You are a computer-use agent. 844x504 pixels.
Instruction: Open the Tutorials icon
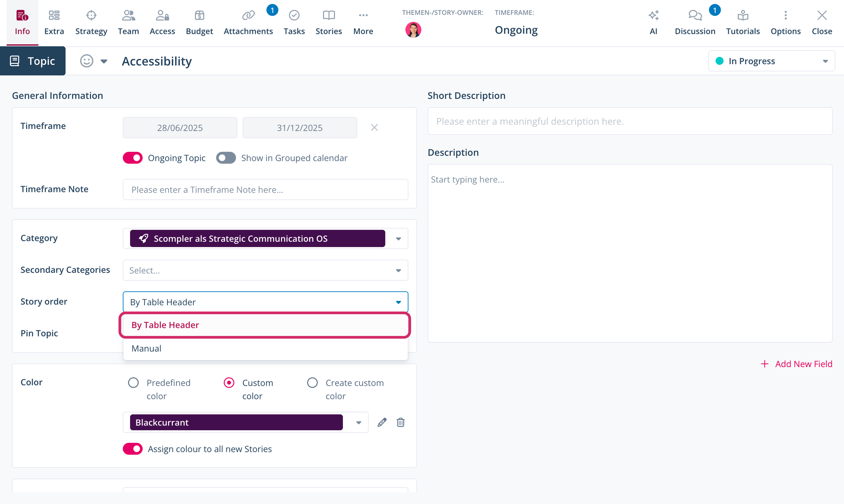(743, 15)
